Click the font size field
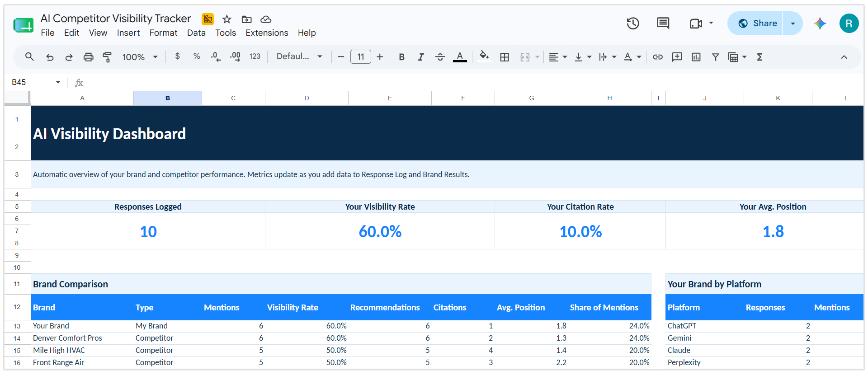Viewport: 868px width, 375px height. pyautogui.click(x=360, y=57)
